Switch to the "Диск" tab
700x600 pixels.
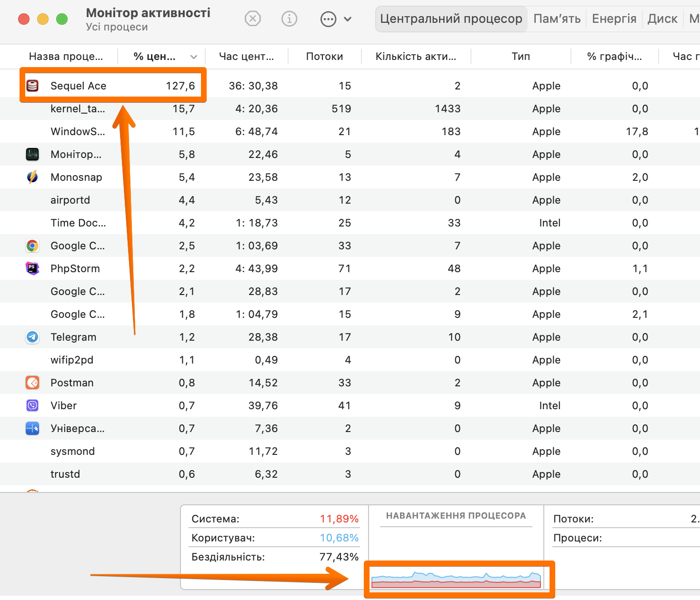(x=662, y=19)
